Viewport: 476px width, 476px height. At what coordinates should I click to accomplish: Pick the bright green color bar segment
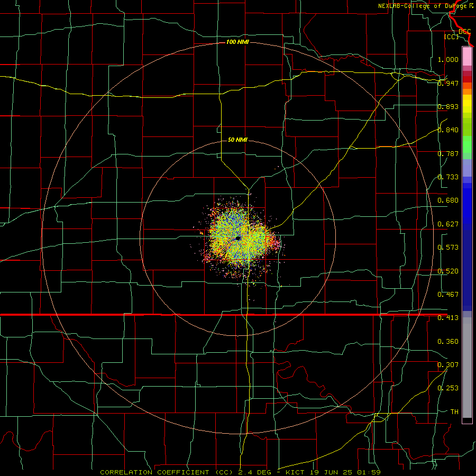coord(467,144)
